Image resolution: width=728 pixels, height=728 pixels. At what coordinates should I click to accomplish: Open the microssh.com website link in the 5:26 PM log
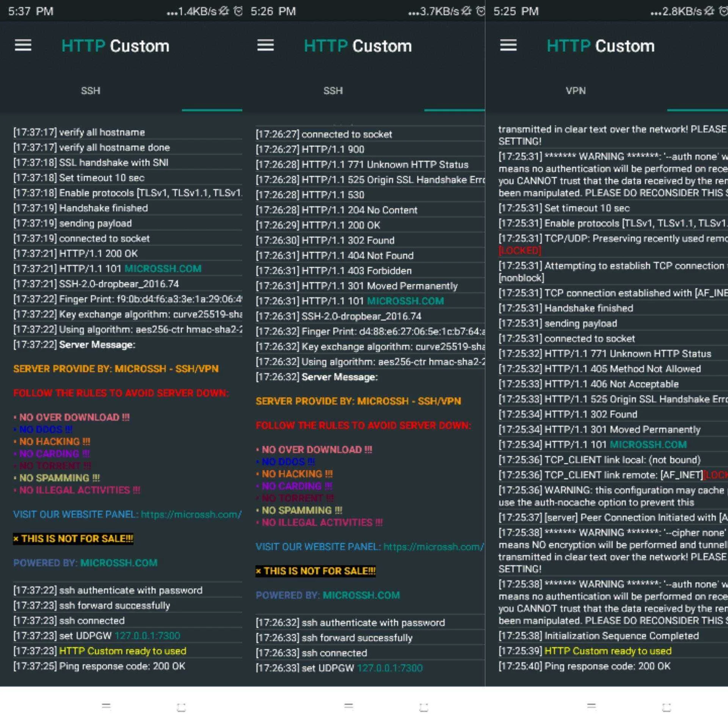tap(434, 547)
